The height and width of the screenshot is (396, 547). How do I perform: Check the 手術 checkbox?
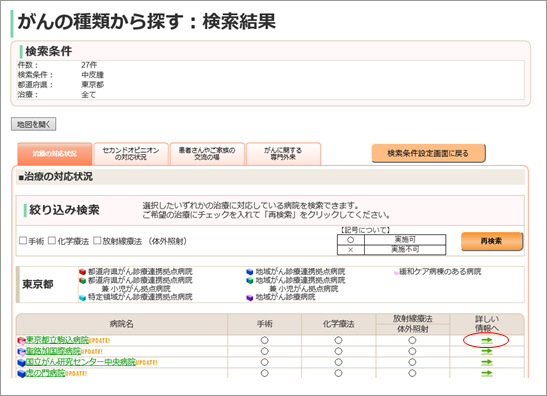(x=23, y=240)
